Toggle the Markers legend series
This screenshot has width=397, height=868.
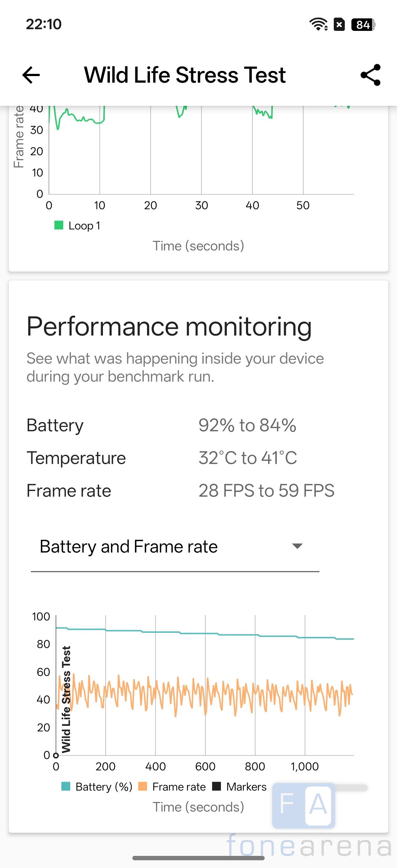point(239,786)
